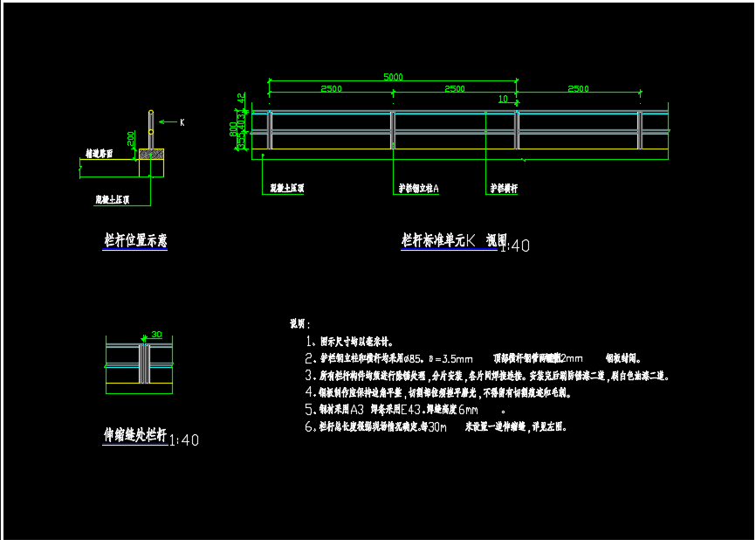Click note 3 about 除锈处理

(487, 376)
